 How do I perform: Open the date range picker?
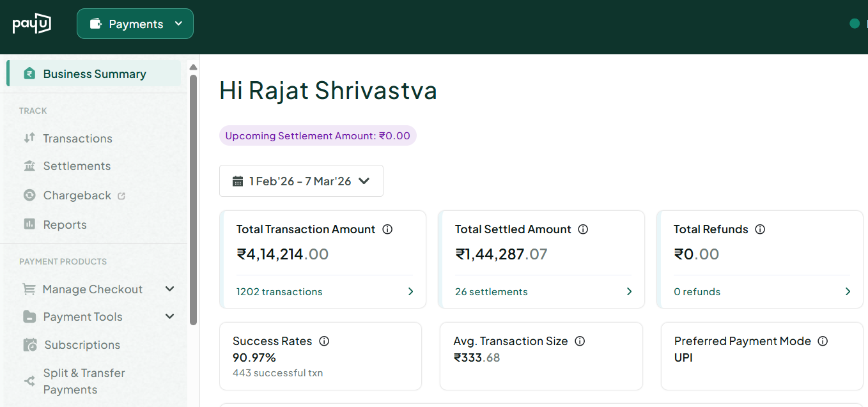(x=301, y=181)
